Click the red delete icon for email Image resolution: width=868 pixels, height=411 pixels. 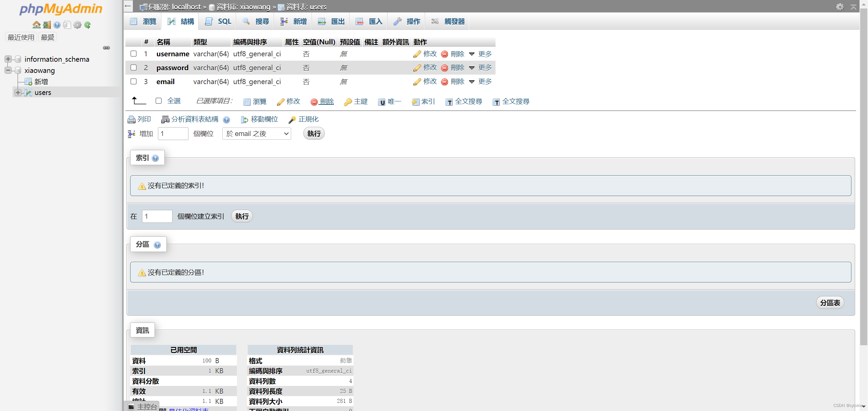point(445,82)
